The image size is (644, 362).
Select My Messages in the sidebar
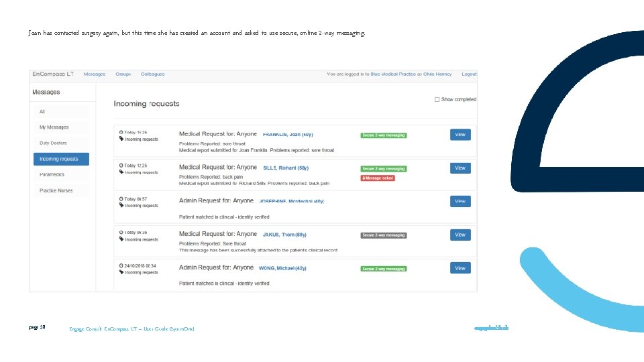[61, 127]
